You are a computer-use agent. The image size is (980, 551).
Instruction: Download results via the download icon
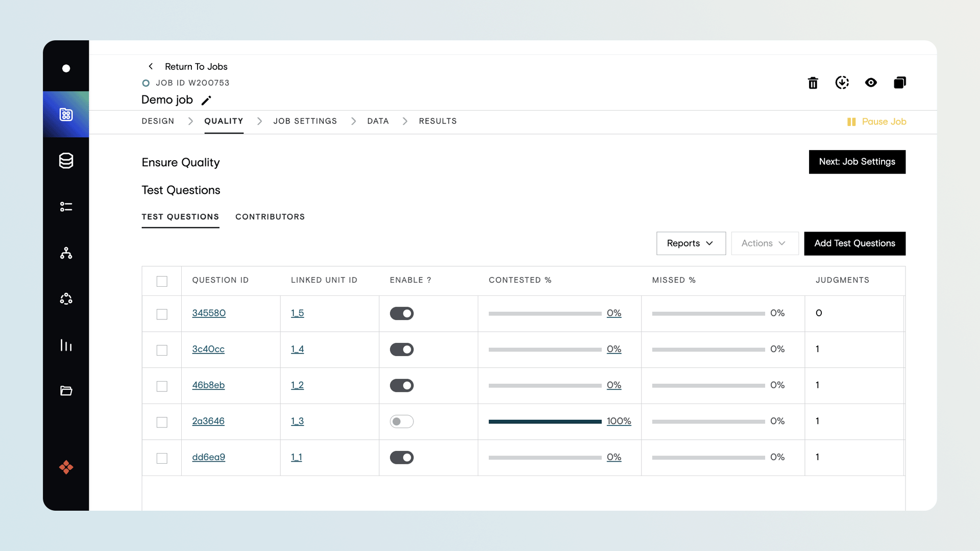[x=842, y=83]
